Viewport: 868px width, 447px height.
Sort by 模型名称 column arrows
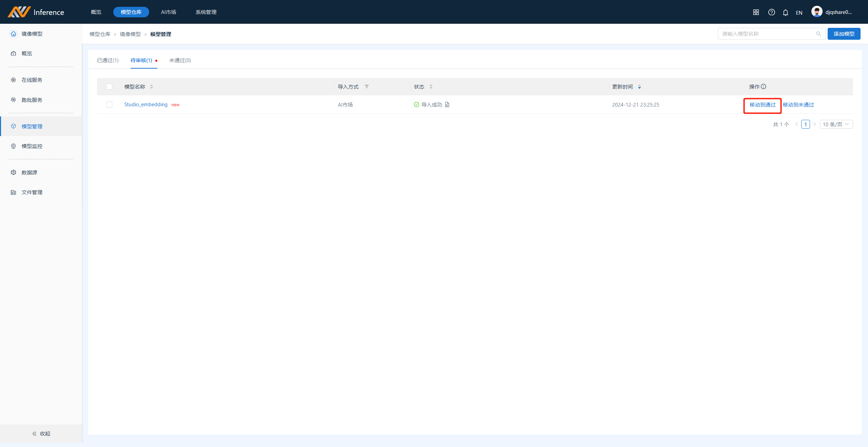(x=152, y=87)
